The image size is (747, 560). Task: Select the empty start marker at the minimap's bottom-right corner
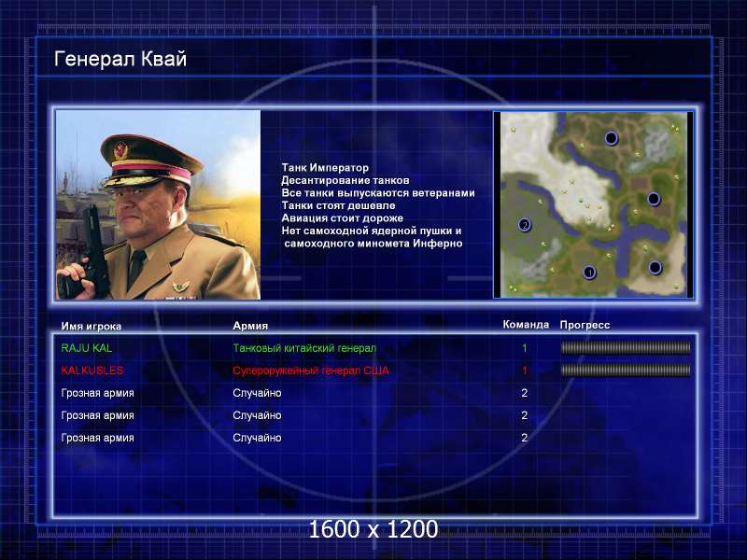tap(655, 268)
